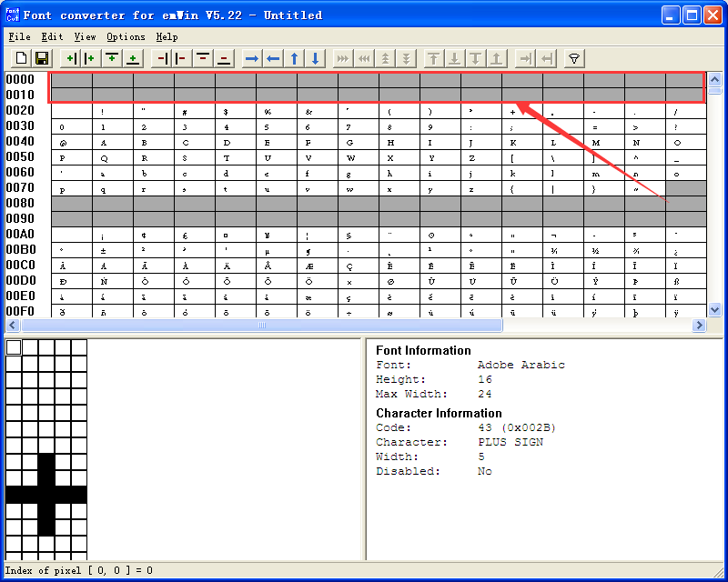Click the grayed triple down-arrow toolbar icon
The image size is (728, 582).
[406, 58]
